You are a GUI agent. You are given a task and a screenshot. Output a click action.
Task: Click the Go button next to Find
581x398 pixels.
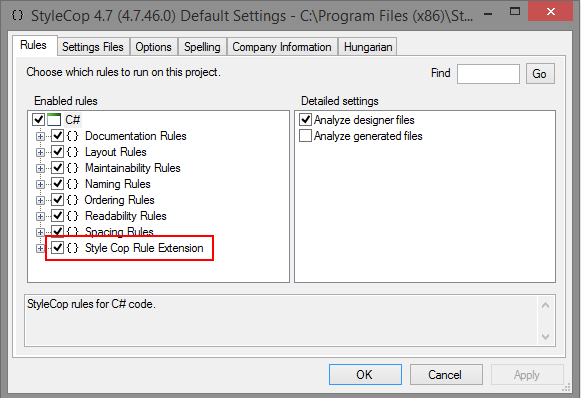click(x=540, y=74)
